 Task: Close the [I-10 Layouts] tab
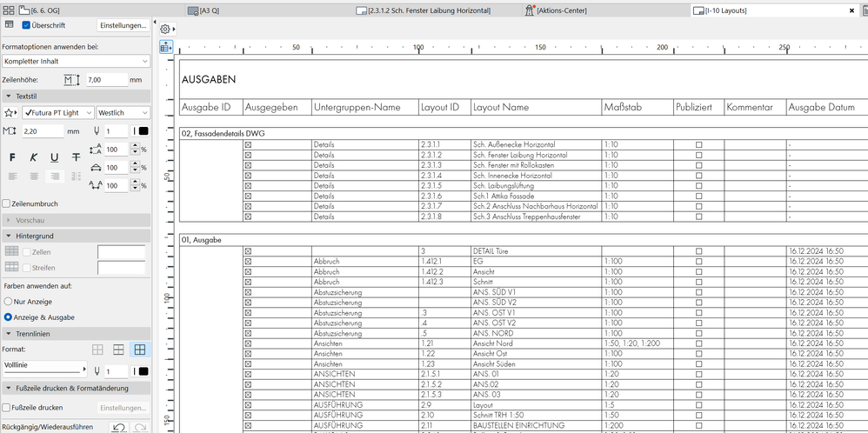[851, 10]
